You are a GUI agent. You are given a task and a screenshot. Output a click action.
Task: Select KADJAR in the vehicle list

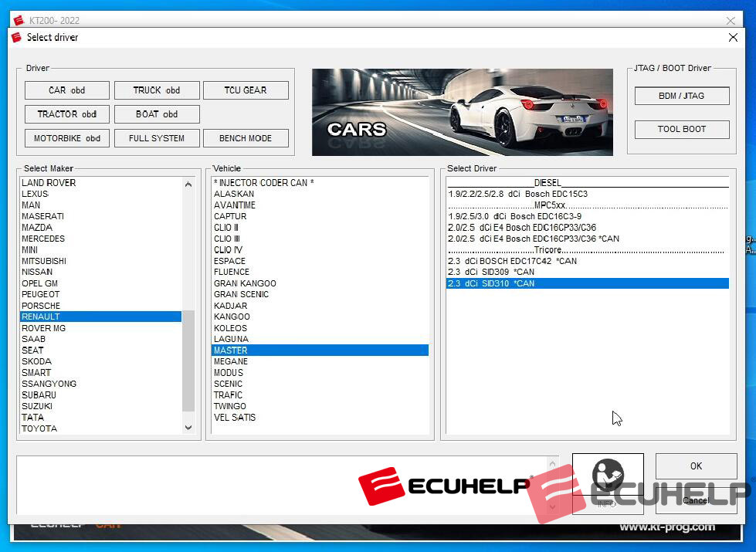pyautogui.click(x=320, y=306)
